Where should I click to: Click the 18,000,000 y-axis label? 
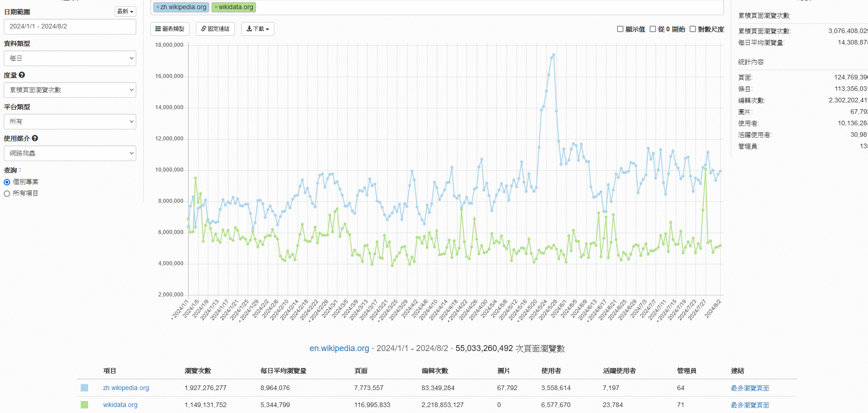click(x=169, y=45)
